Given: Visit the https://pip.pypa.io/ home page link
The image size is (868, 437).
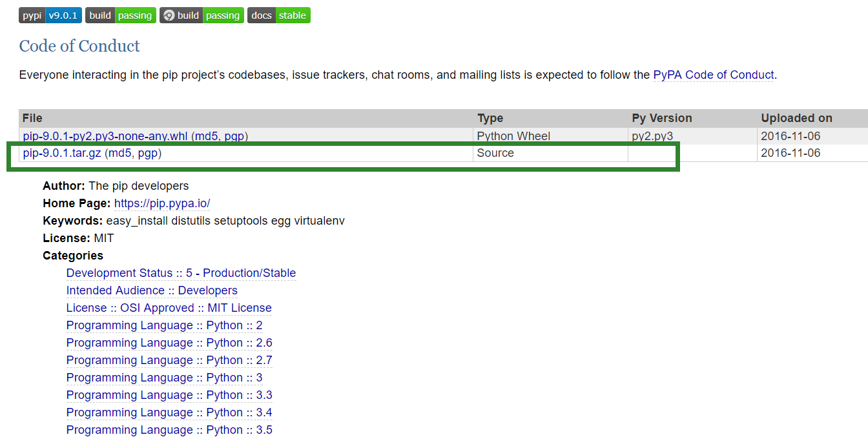Looking at the screenshot, I should [x=162, y=203].
